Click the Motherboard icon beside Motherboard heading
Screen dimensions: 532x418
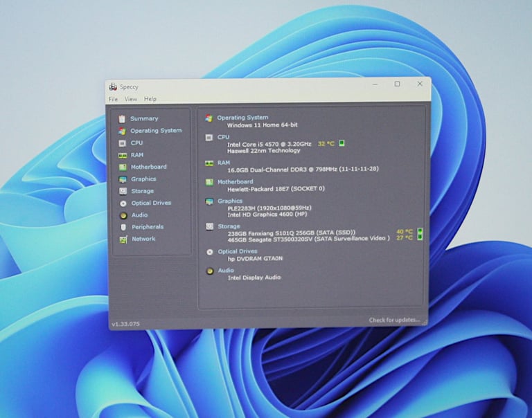(209, 182)
